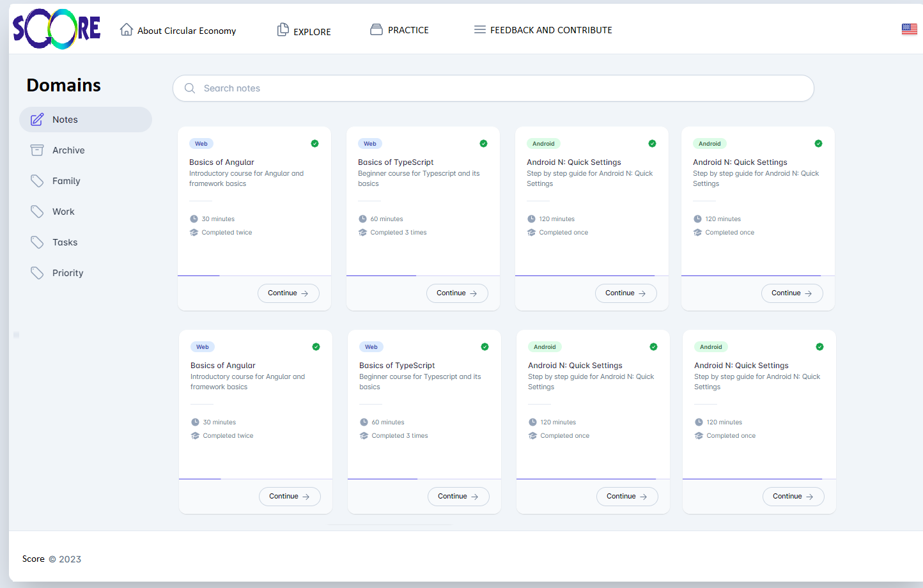
Task: Click the home icon beside About Circular Economy
Action: pos(127,29)
